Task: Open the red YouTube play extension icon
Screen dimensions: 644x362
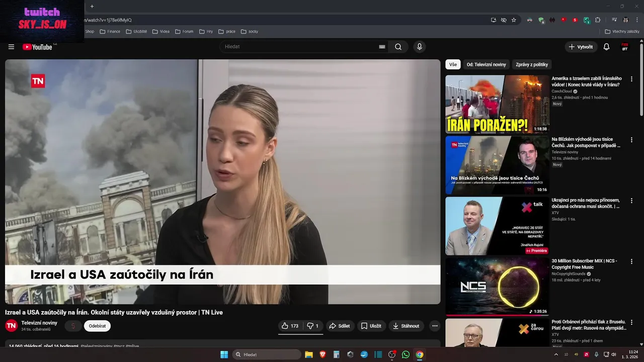Action: click(563, 20)
